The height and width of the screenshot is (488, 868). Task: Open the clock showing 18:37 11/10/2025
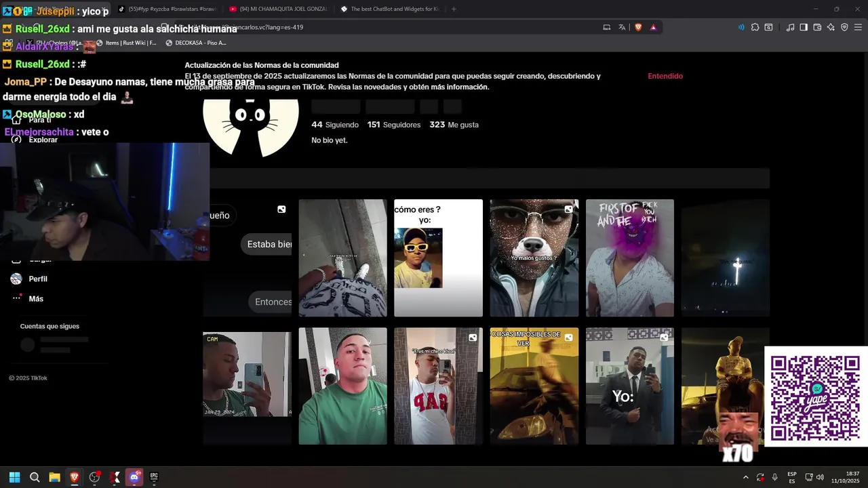click(x=845, y=477)
